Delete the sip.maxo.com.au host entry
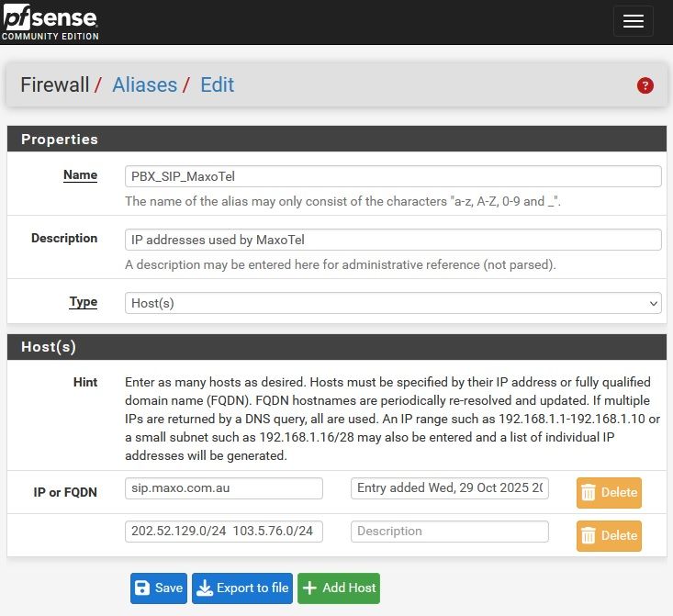673x616 pixels. [x=609, y=493]
